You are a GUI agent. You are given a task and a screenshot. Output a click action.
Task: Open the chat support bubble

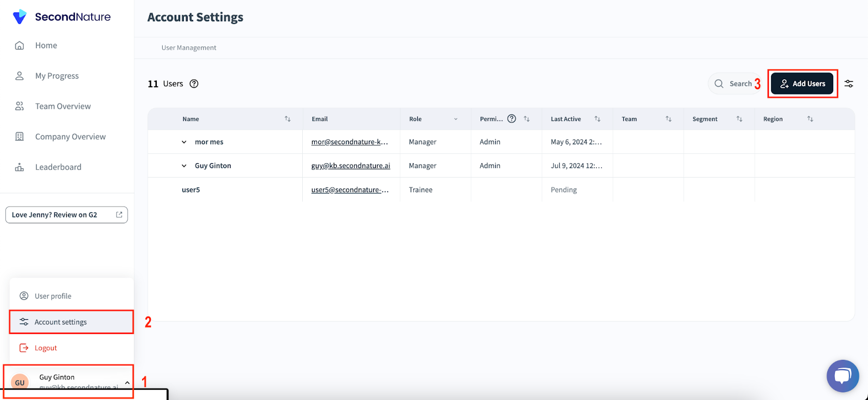click(x=843, y=376)
